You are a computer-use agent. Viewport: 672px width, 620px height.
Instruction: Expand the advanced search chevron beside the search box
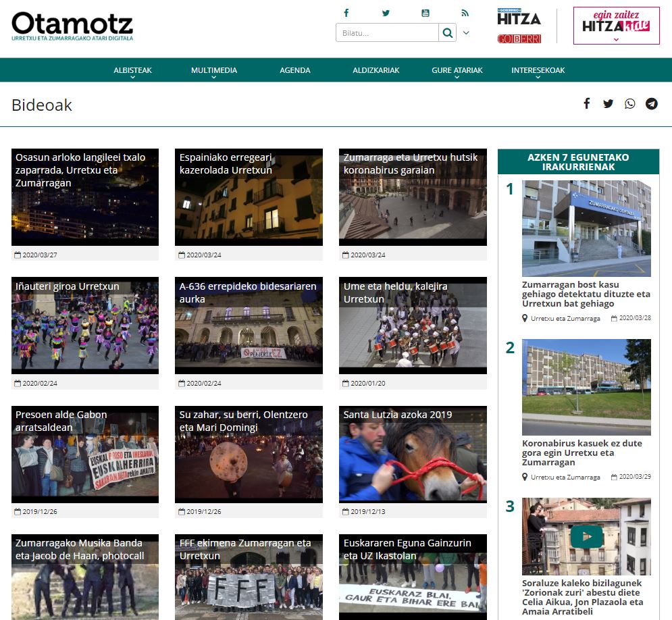pyautogui.click(x=466, y=33)
